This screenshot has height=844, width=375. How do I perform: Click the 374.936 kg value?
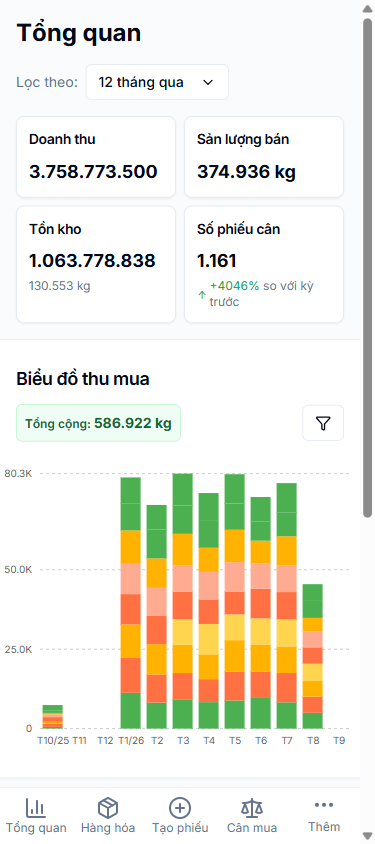[x=246, y=172]
